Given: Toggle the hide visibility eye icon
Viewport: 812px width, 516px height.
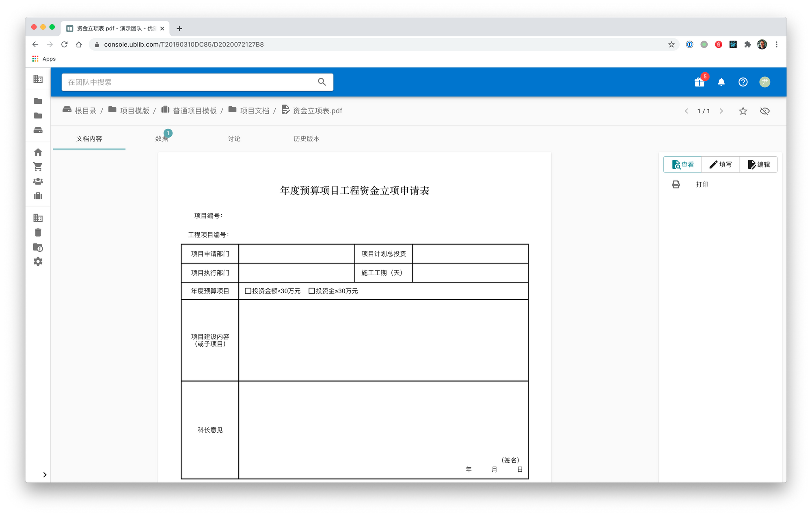Looking at the screenshot, I should [x=764, y=111].
